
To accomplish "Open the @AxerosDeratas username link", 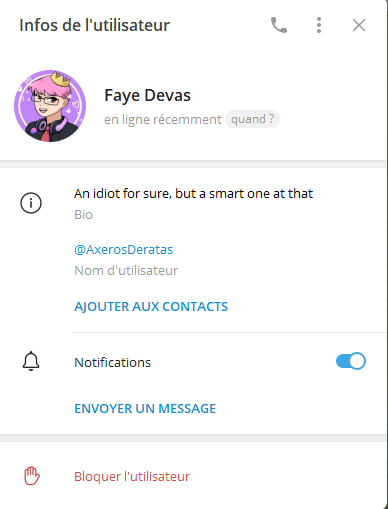I will coord(124,249).
